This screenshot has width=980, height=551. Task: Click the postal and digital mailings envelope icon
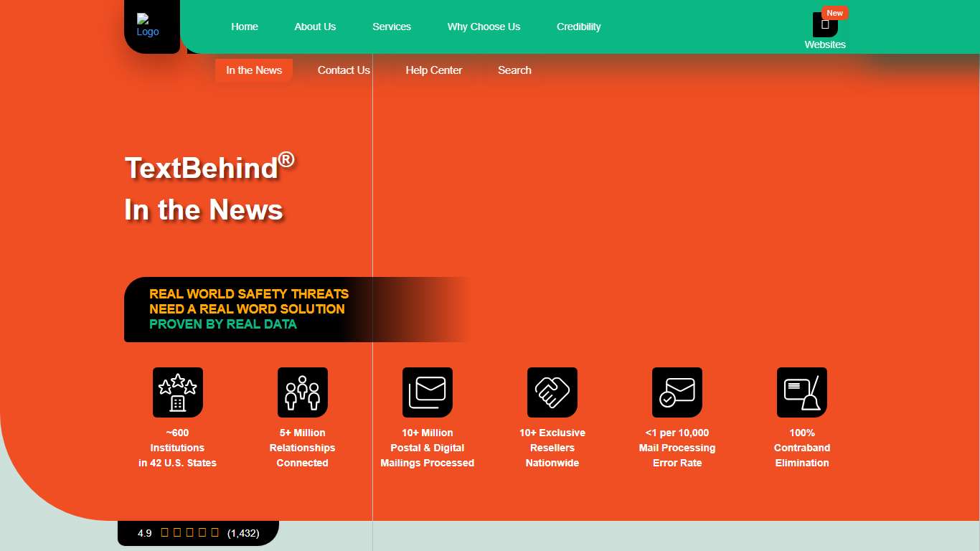(428, 392)
